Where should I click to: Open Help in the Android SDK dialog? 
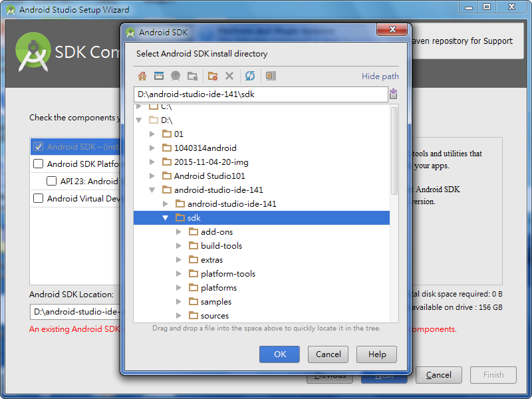tap(376, 354)
